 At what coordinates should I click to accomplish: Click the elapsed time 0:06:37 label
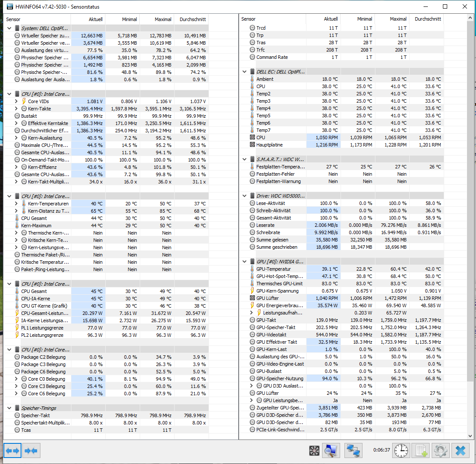381,450
